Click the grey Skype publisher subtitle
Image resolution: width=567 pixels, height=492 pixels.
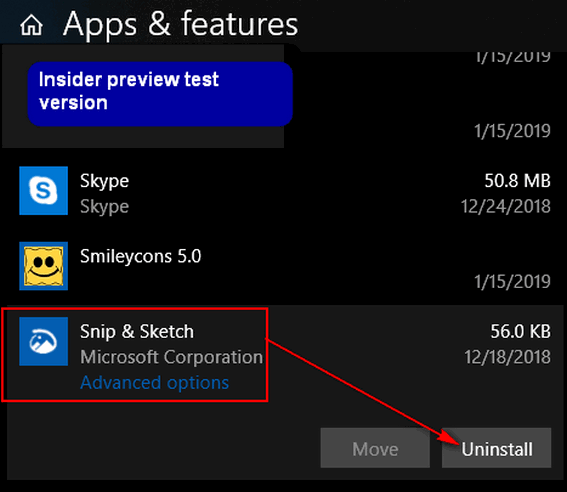click(x=105, y=207)
